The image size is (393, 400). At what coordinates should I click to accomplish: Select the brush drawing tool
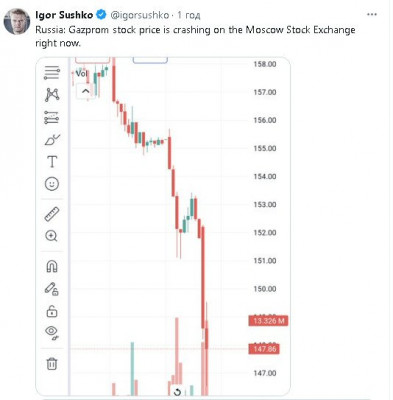[52, 140]
